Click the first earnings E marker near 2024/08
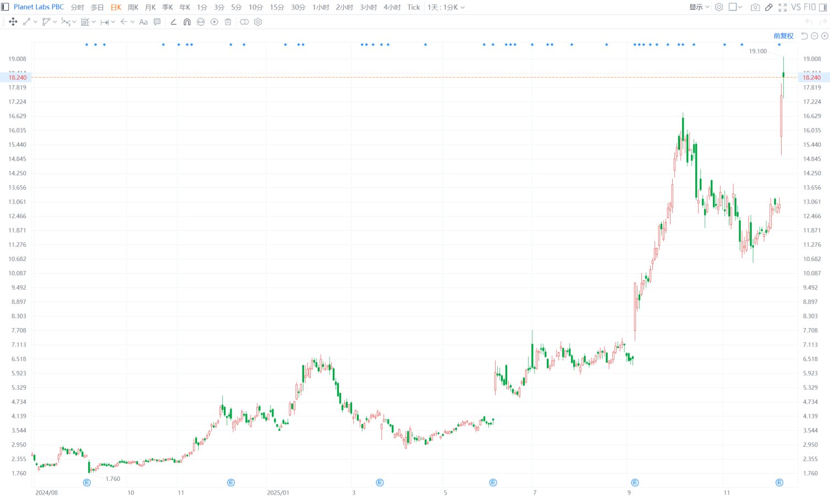 (x=87, y=483)
